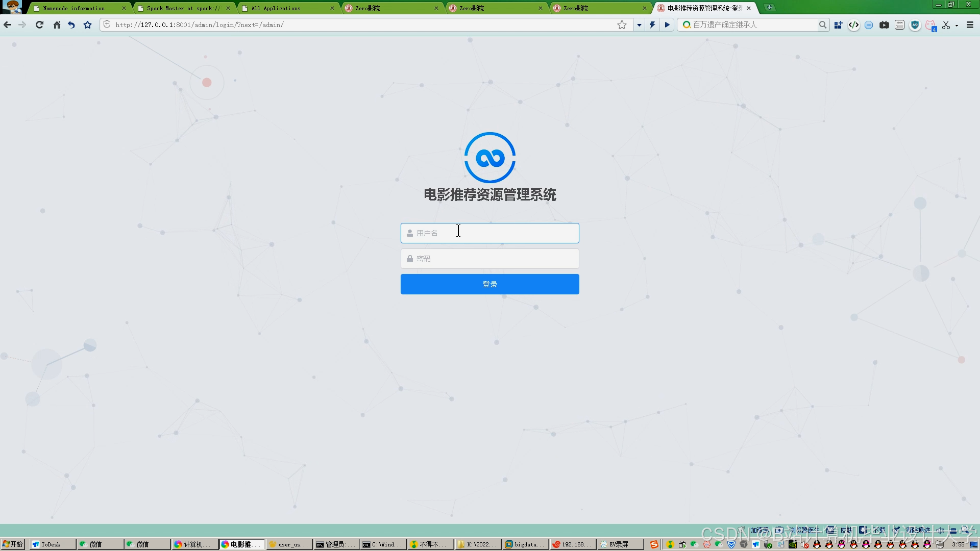Viewport: 980px width, 551px height.
Task: Click the 密码 password field
Action: [489, 259]
